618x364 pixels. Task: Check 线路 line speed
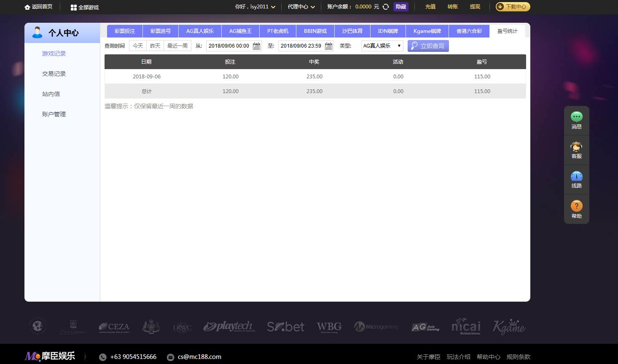point(576,179)
